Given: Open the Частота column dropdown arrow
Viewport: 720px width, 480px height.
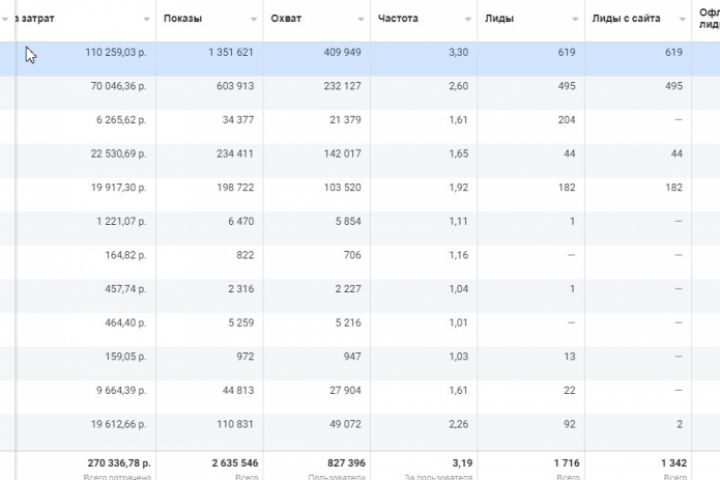Looking at the screenshot, I should click(x=468, y=19).
